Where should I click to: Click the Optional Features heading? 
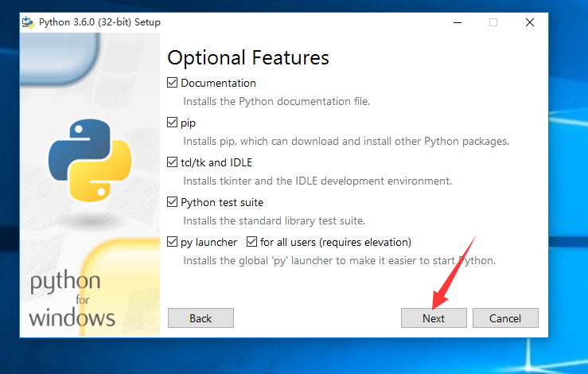coord(248,58)
